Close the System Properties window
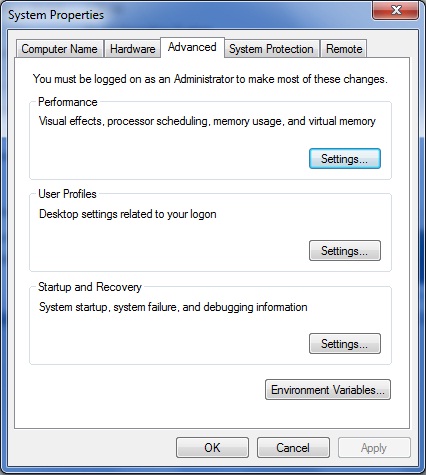 pyautogui.click(x=395, y=11)
